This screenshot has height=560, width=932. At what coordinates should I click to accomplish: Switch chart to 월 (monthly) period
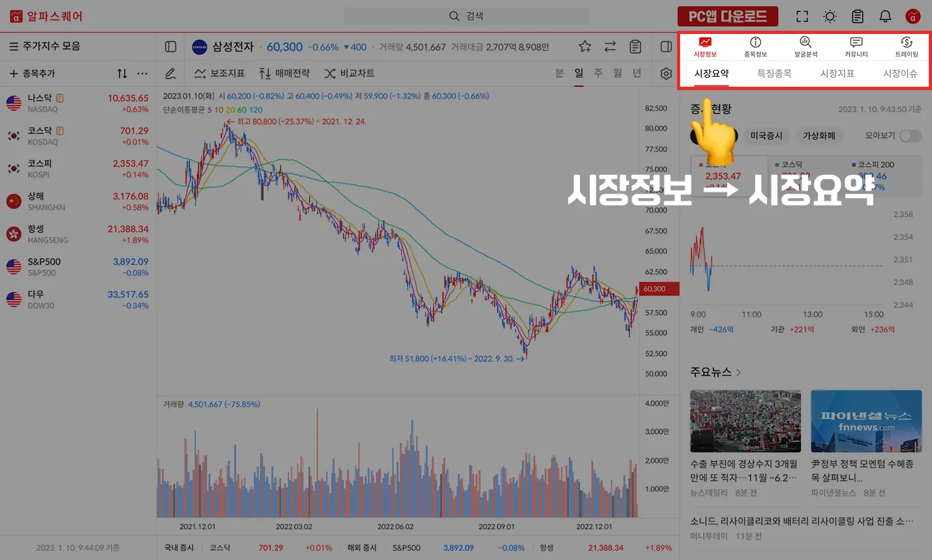coord(618,74)
